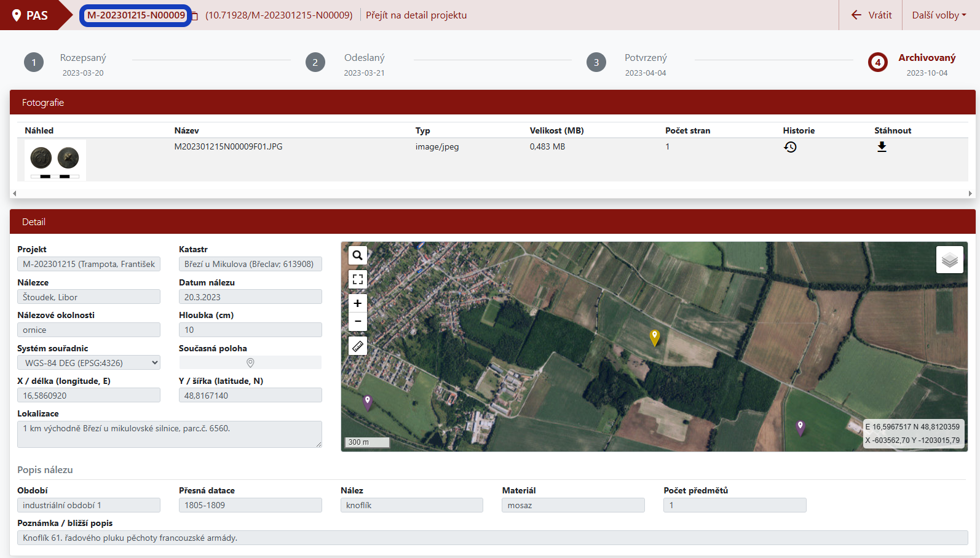Toggle fullscreen map view
This screenshot has width=980, height=558.
[358, 279]
